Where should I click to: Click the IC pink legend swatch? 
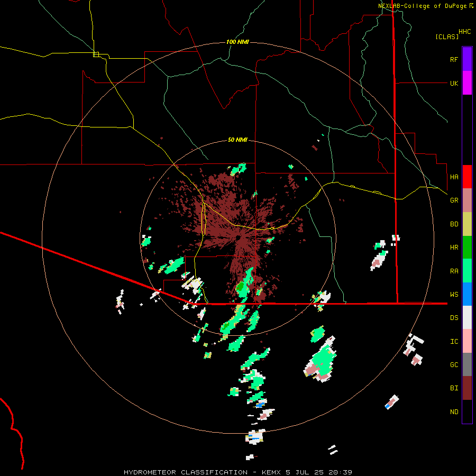coord(467,341)
